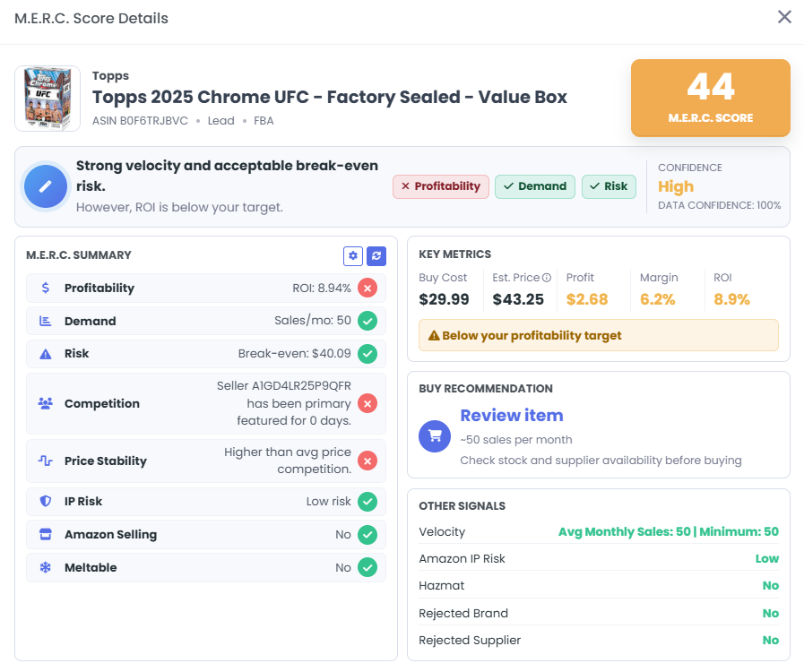This screenshot has width=804, height=672.
Task: Click the Break-even: $40.09 text
Action: 295,354
